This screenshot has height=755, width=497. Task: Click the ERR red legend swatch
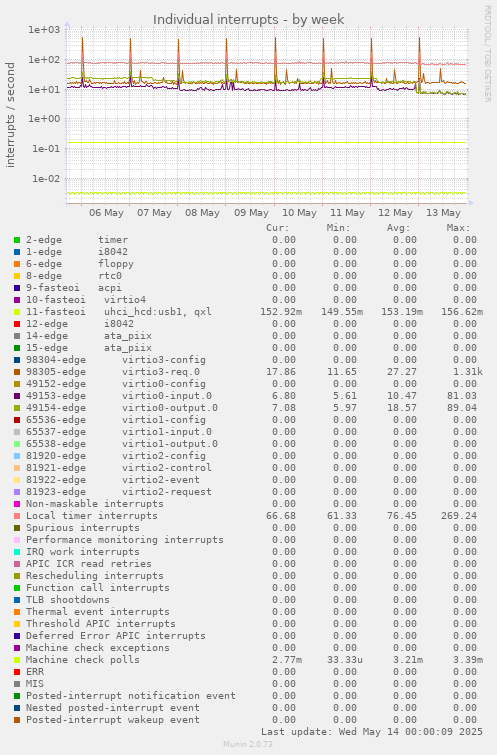coord(17,672)
